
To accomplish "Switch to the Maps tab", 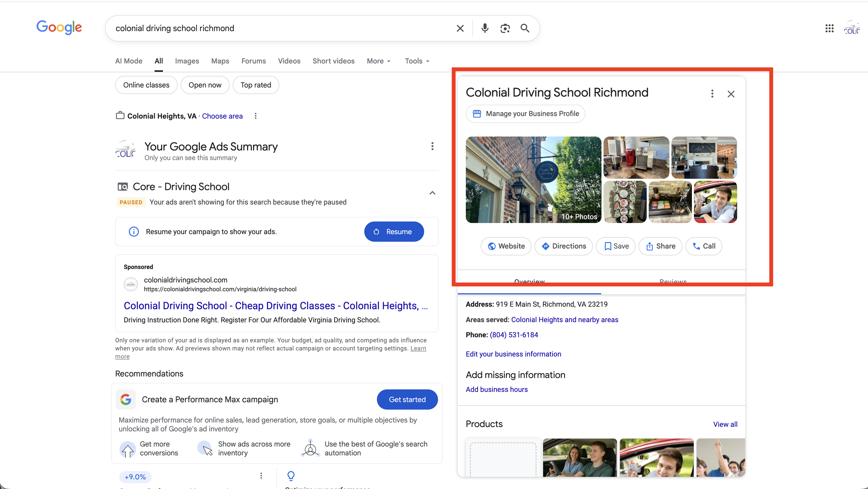I will tap(220, 61).
